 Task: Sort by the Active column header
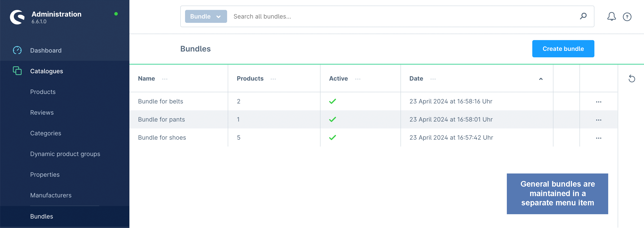(338, 78)
